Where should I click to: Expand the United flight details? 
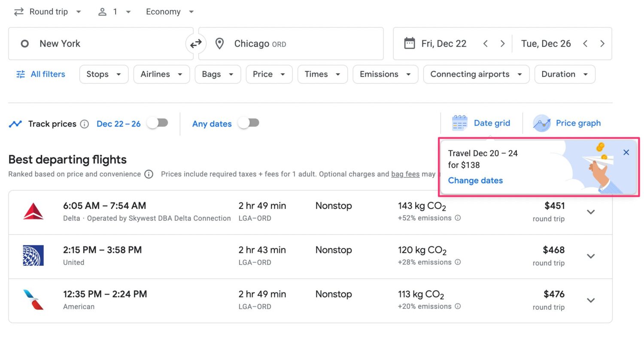point(591,256)
